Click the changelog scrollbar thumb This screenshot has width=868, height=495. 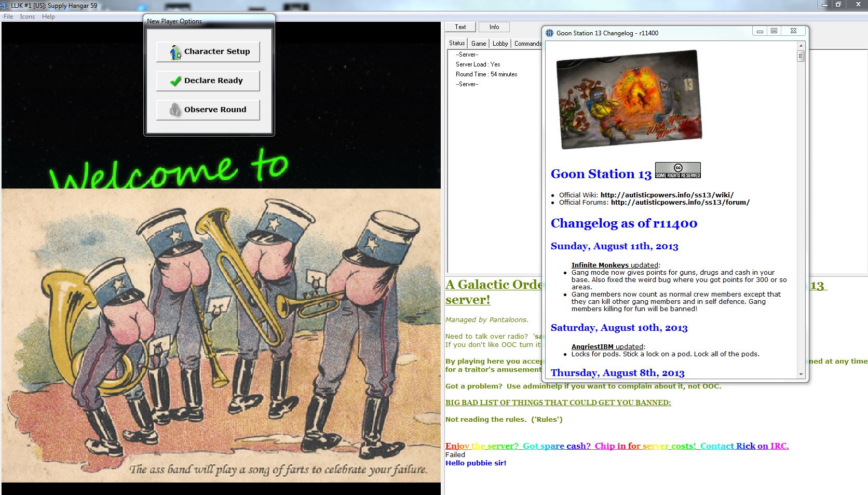tap(801, 56)
